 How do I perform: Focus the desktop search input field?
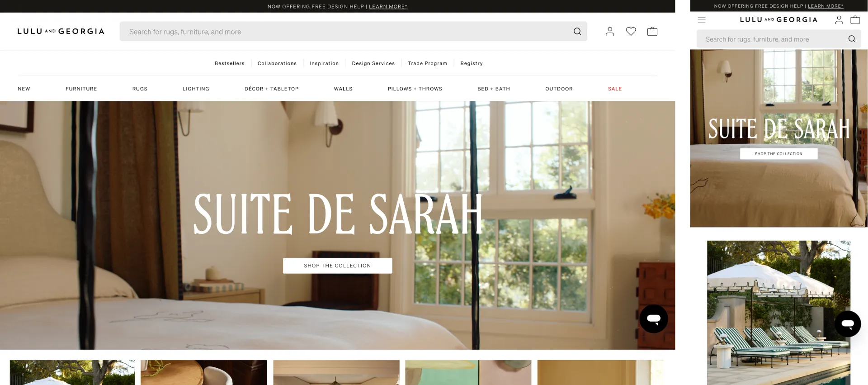[344, 32]
